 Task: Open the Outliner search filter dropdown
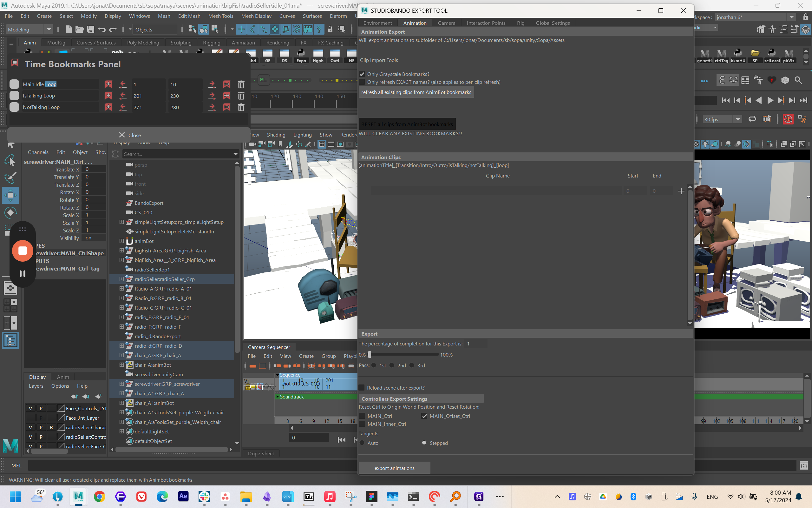pyautogui.click(x=236, y=154)
